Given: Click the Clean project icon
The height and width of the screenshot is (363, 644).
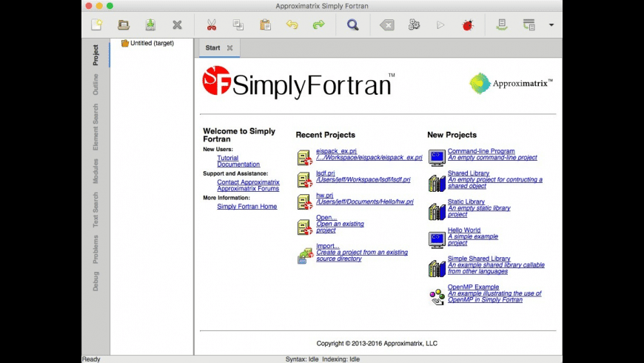Looking at the screenshot, I should (x=387, y=25).
